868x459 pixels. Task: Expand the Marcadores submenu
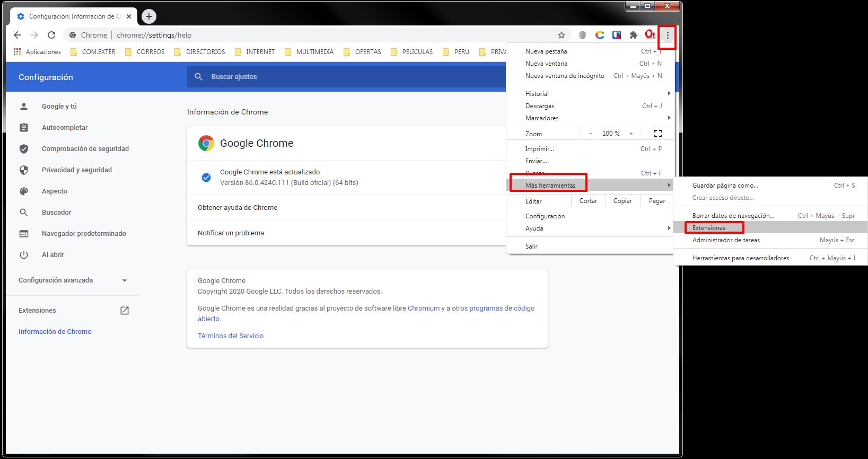(590, 118)
